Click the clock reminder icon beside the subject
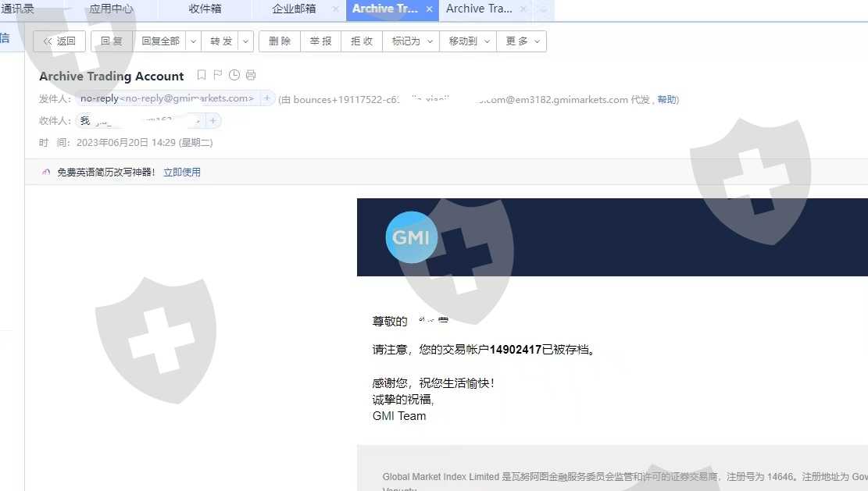Screen dimensions: 868x491 (234, 75)
